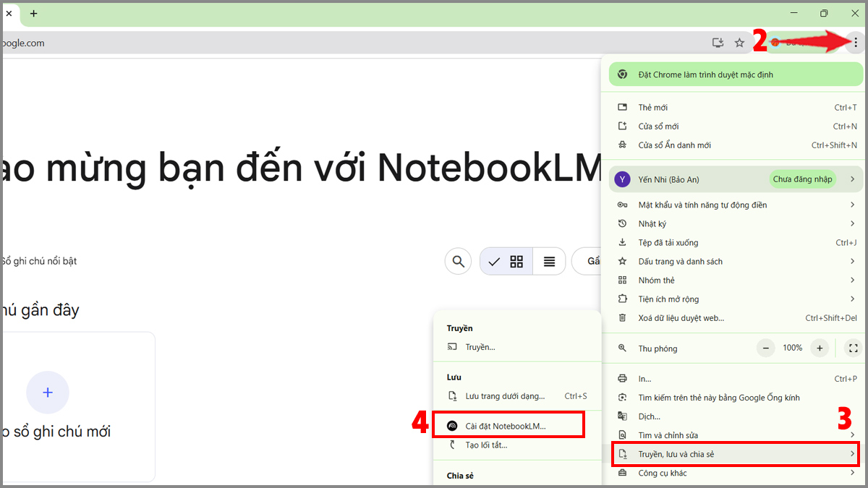
Task: Expand the Dấu trang và danh sách submenu arrow
Action: [x=853, y=261]
